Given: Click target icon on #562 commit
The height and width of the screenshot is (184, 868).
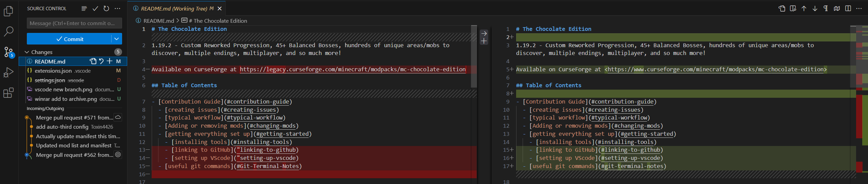Looking at the screenshot, I should 118,154.
